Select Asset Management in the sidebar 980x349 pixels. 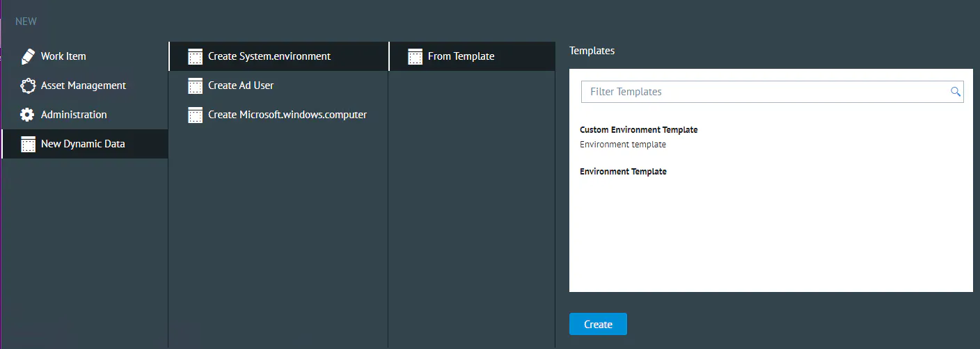(84, 86)
